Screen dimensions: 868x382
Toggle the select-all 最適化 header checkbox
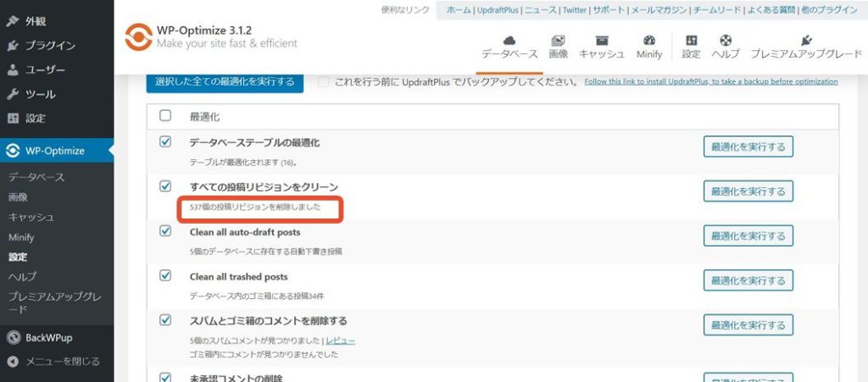coord(165,115)
